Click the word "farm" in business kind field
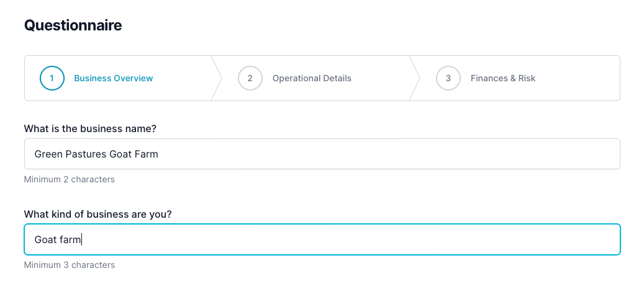 click(x=70, y=239)
